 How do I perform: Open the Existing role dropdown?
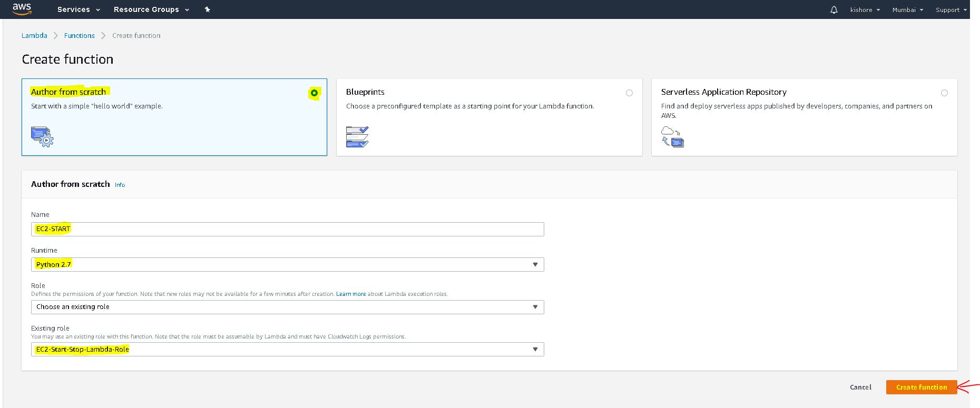[x=287, y=350]
